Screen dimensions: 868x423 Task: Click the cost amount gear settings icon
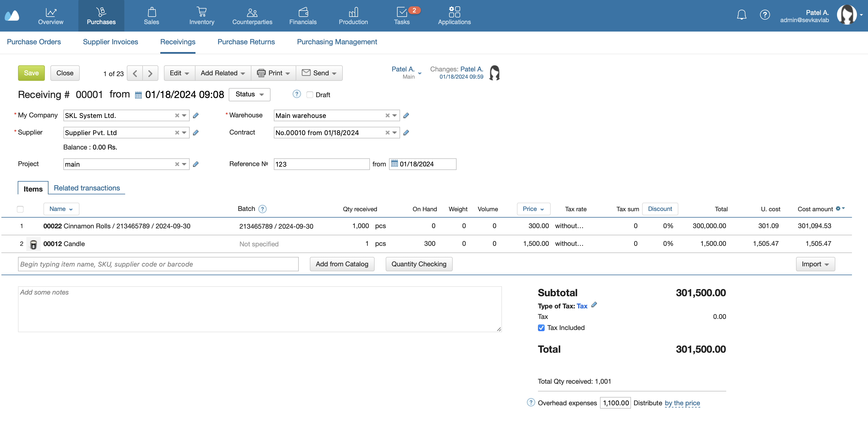pyautogui.click(x=838, y=208)
